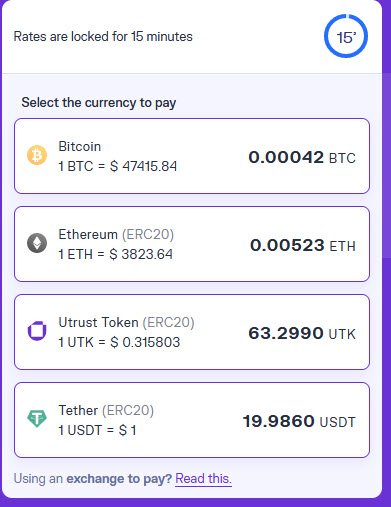
Task: Click the 63.2990 UTK amount
Action: [x=302, y=333]
